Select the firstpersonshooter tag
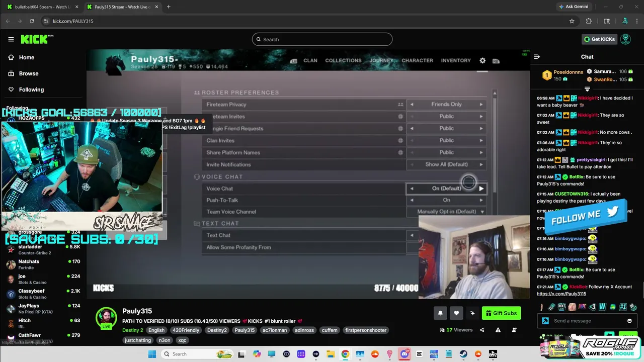 tap(366, 330)
